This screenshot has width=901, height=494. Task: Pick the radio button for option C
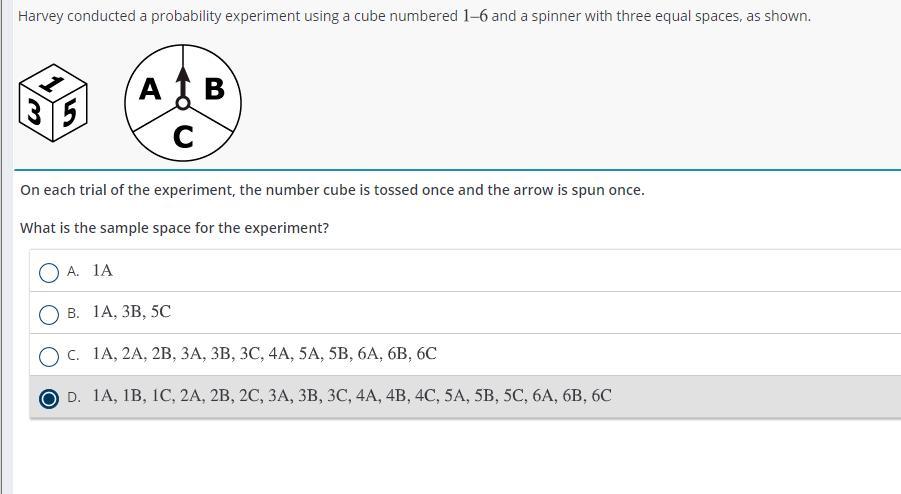tap(49, 356)
